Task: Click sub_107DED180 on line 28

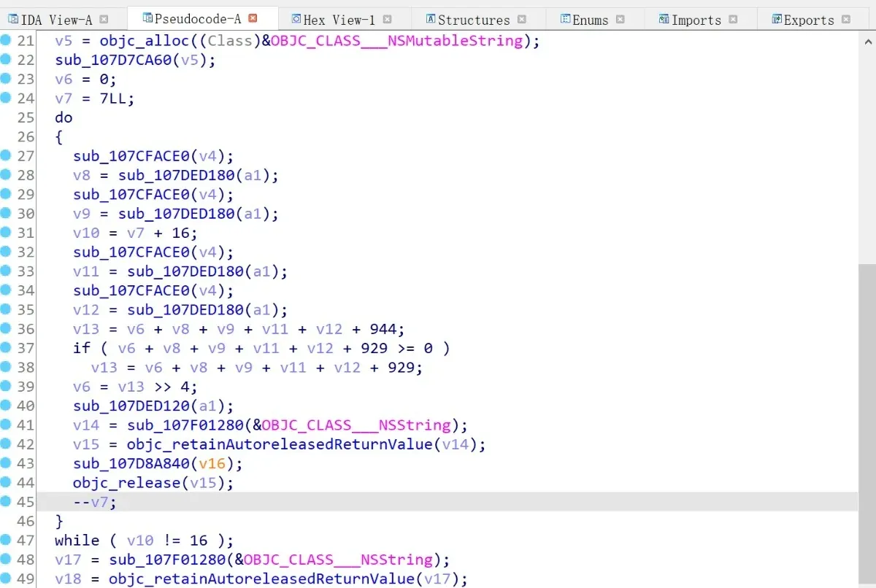Action: coord(176,175)
